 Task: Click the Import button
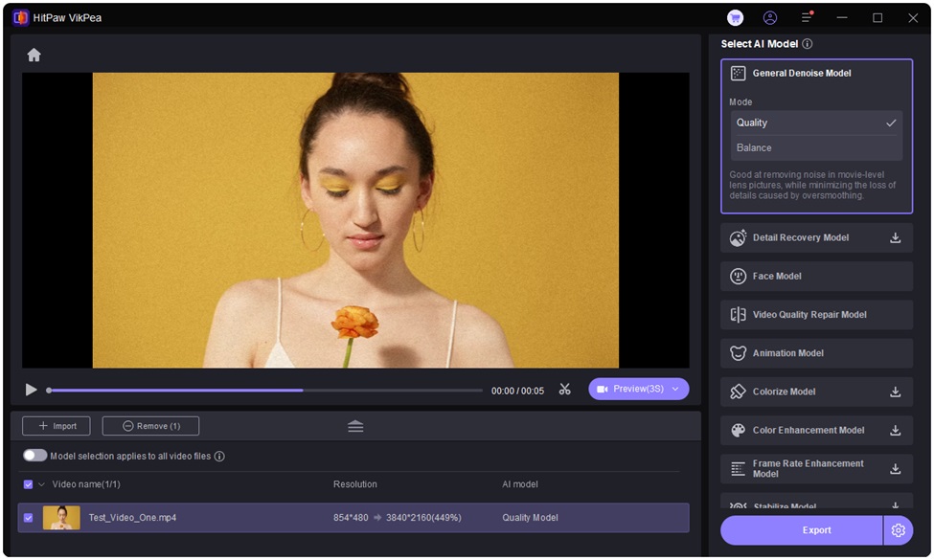click(57, 426)
